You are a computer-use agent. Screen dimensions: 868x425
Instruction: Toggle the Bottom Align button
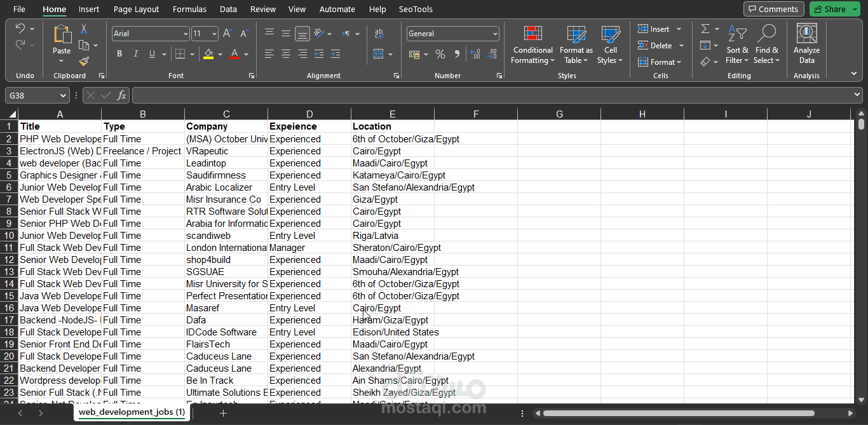302,34
